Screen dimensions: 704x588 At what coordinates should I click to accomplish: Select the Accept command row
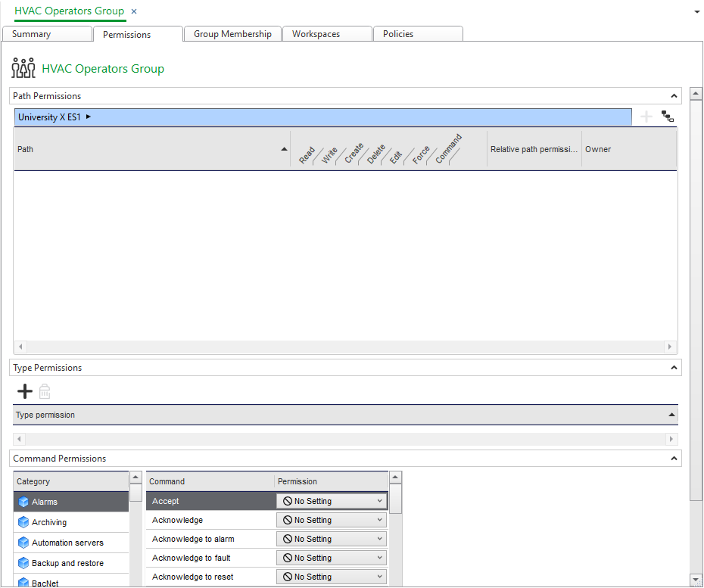pyautogui.click(x=211, y=501)
